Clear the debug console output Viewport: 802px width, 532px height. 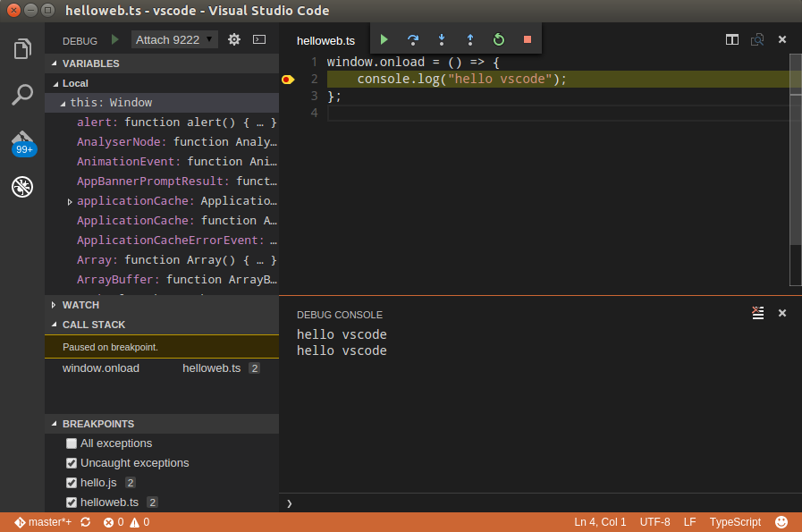757,313
